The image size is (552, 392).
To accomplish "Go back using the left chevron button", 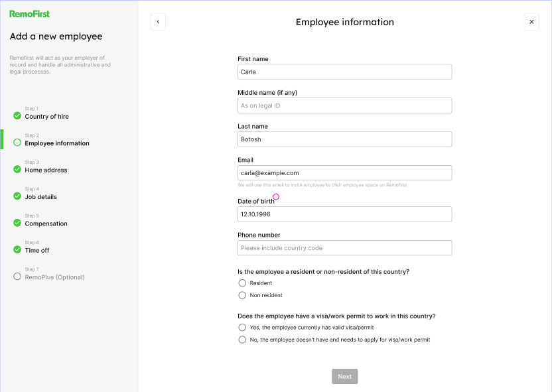I will click(158, 22).
